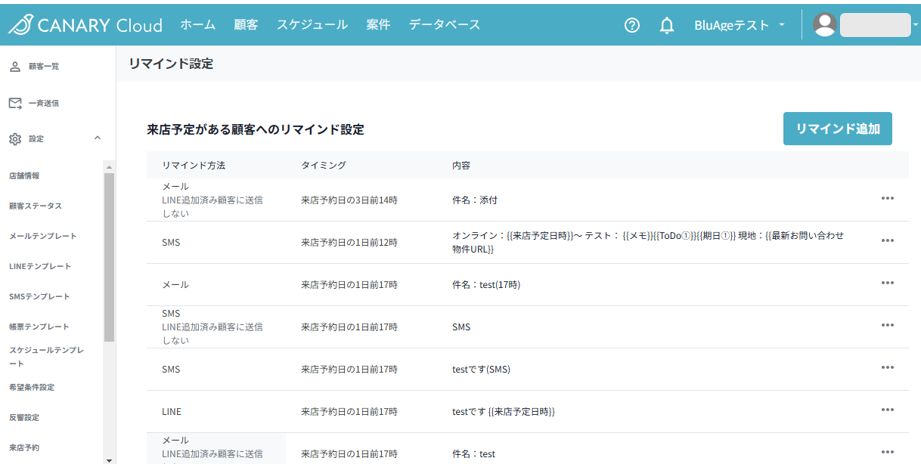Click the 一斉送信 envelope icon

click(x=15, y=103)
